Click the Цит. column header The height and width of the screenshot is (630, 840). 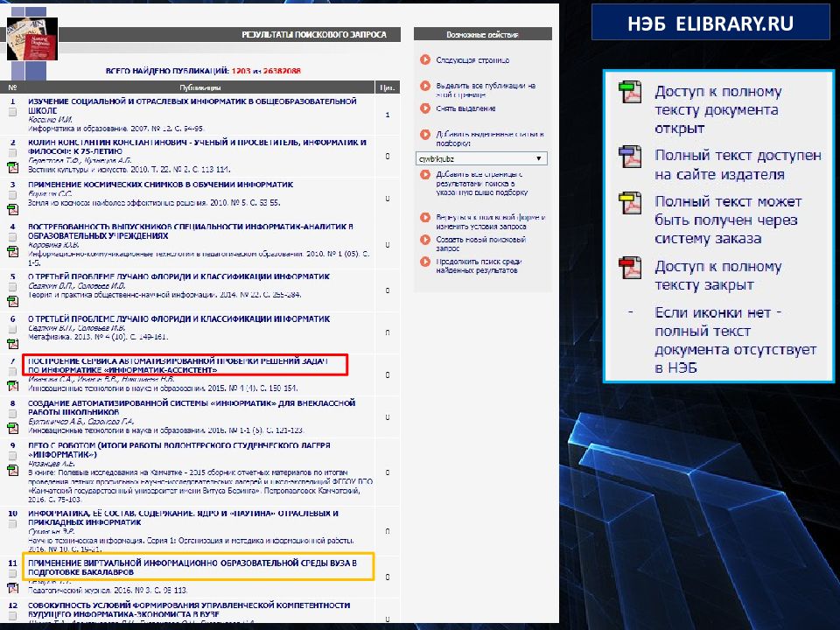coord(388,87)
